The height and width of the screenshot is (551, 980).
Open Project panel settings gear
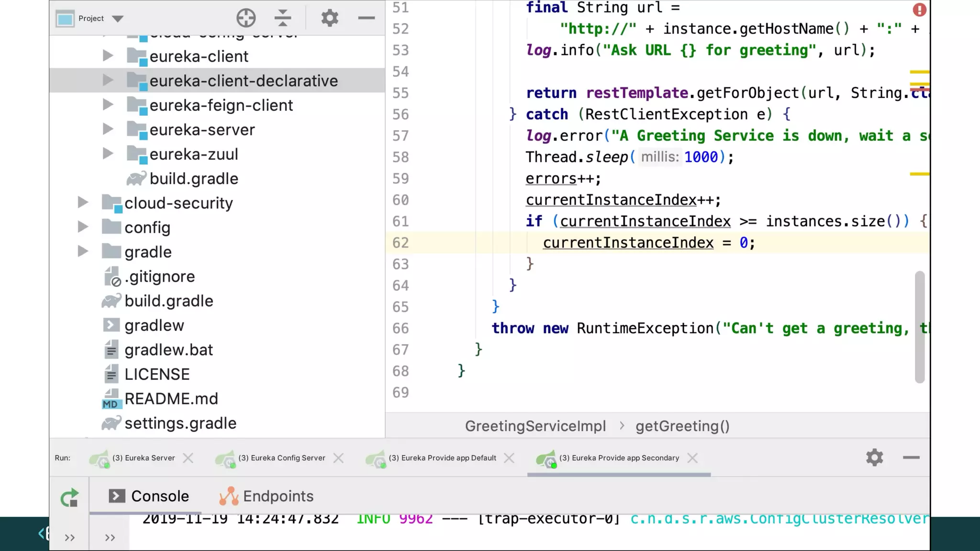(329, 18)
